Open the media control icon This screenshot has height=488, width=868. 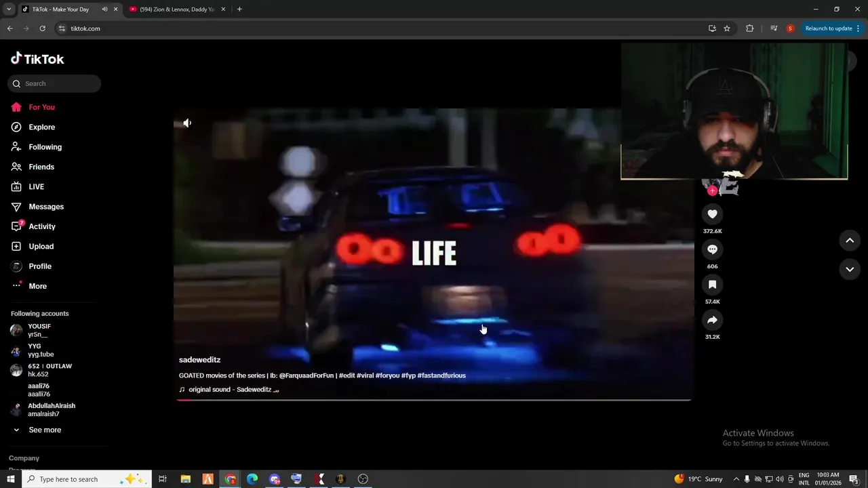click(774, 28)
